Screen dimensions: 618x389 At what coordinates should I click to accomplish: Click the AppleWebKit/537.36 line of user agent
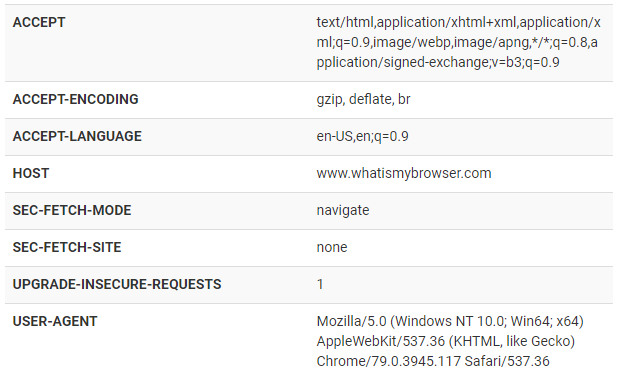(x=446, y=341)
